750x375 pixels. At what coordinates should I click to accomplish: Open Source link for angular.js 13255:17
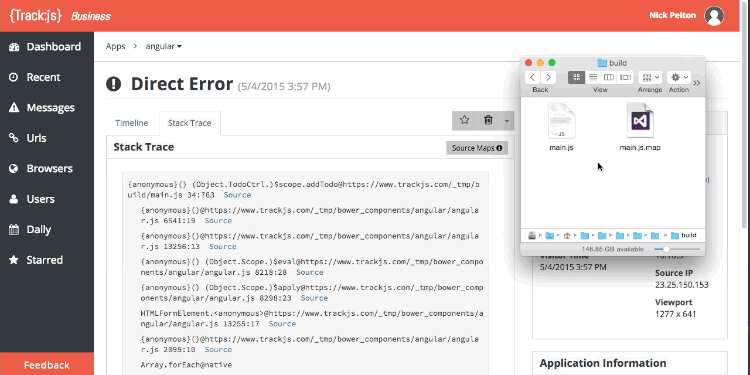click(282, 324)
